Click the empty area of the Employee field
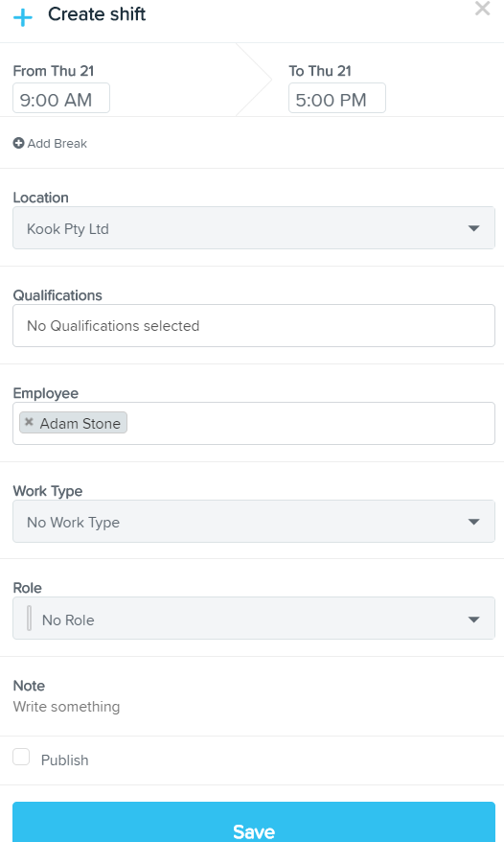The height and width of the screenshot is (842, 504). [310, 423]
